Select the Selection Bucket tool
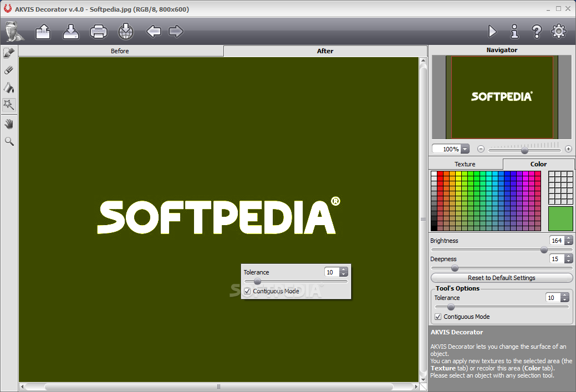576x392 pixels. 9,88
